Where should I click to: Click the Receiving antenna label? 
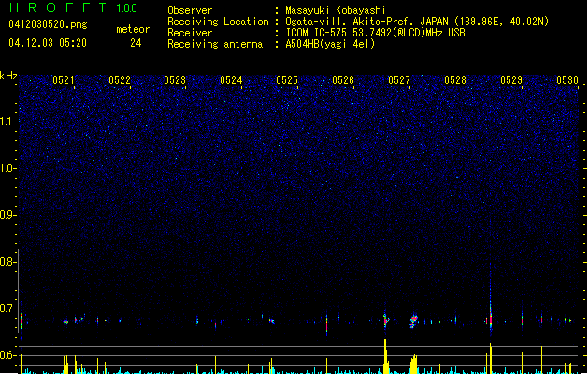pyautogui.click(x=215, y=44)
